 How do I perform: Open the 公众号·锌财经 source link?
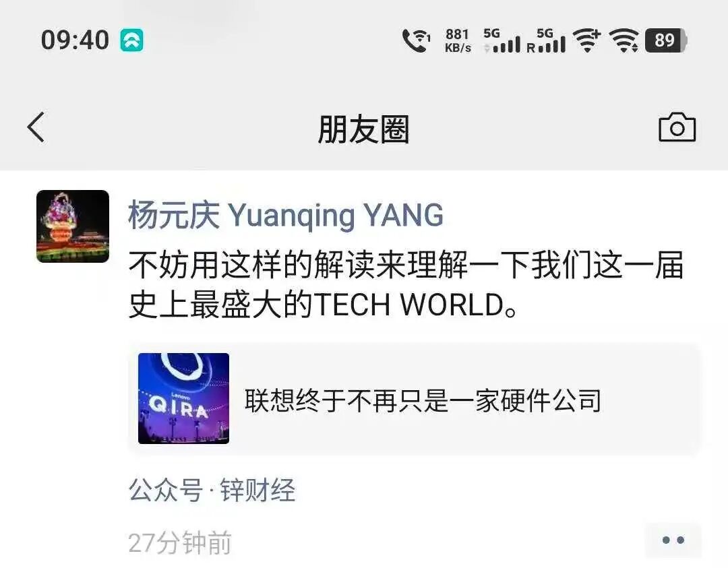click(212, 490)
